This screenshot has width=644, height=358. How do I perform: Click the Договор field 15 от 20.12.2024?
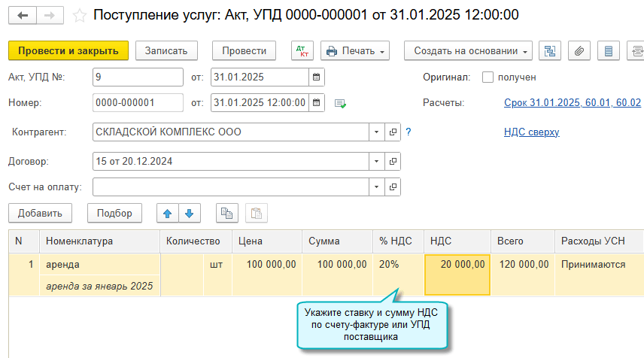(x=231, y=162)
